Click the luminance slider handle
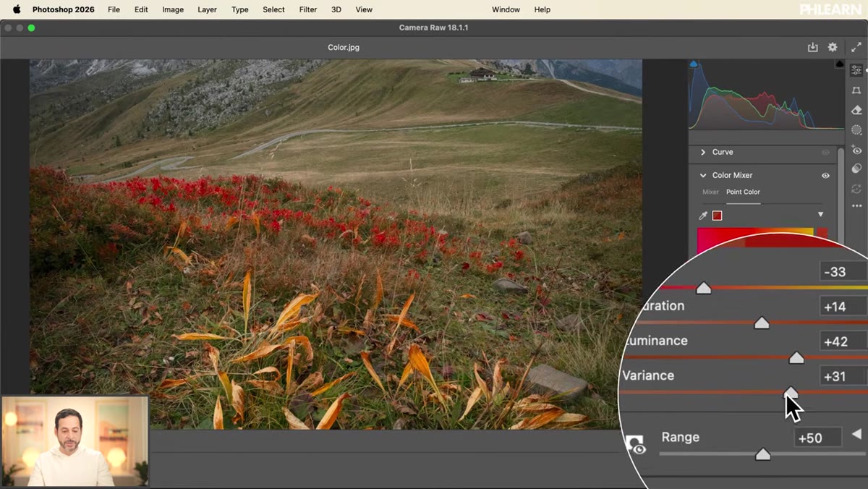This screenshot has height=489, width=868. (x=796, y=357)
